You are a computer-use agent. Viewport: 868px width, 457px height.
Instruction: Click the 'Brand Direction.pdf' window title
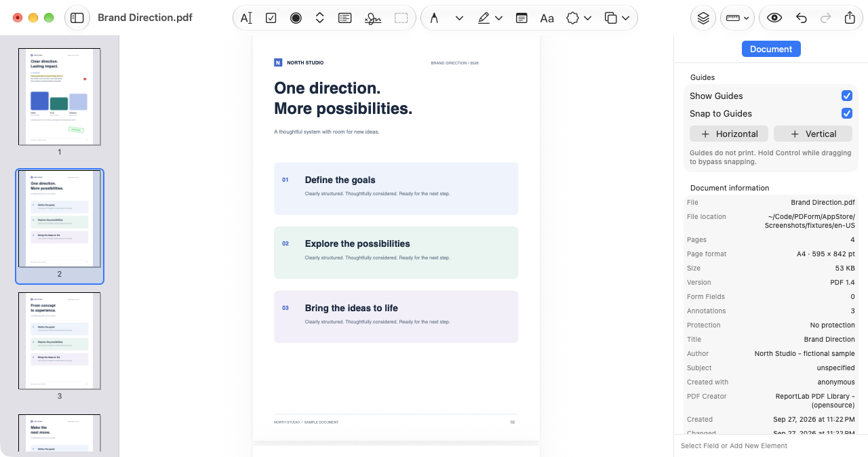tap(145, 18)
